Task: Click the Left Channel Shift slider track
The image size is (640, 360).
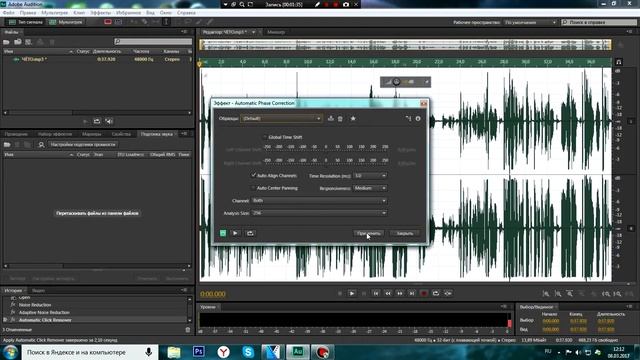Action: (326, 150)
